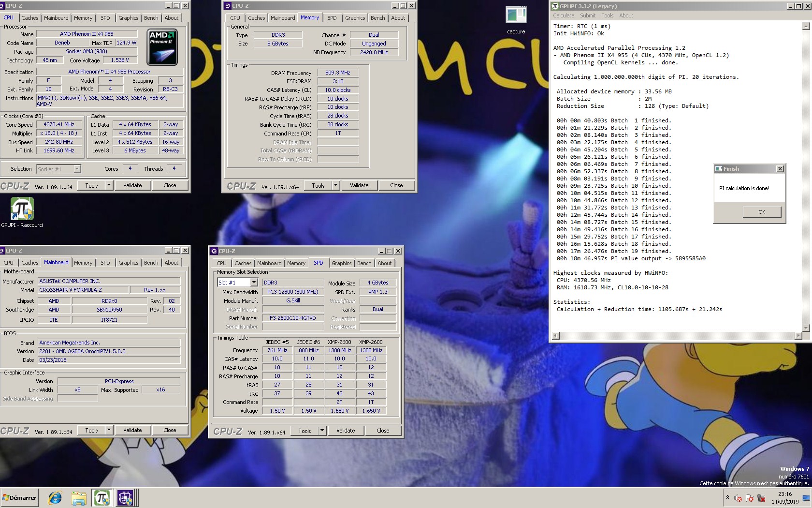
Task: Click HT Link 1699.60 MHz field
Action: 59,150
